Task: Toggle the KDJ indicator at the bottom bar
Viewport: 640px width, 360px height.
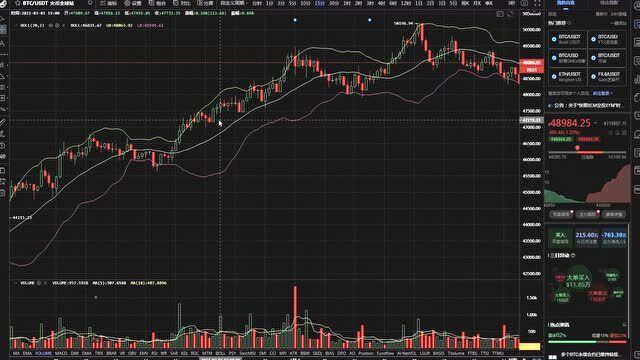Action: [x=184, y=353]
